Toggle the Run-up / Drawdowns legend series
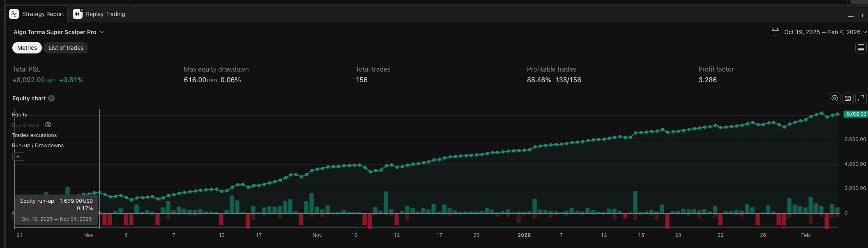 [x=38, y=146]
